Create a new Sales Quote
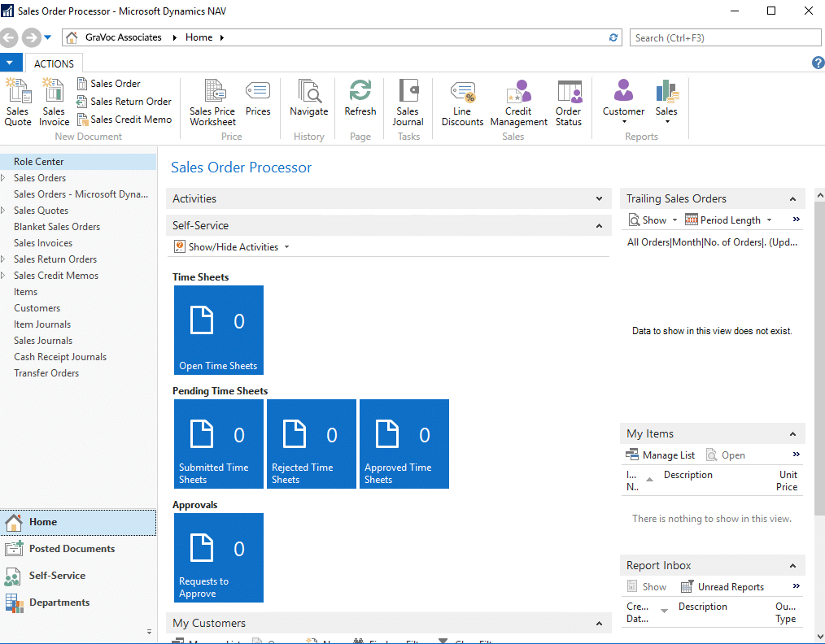825x644 pixels. 18,102
